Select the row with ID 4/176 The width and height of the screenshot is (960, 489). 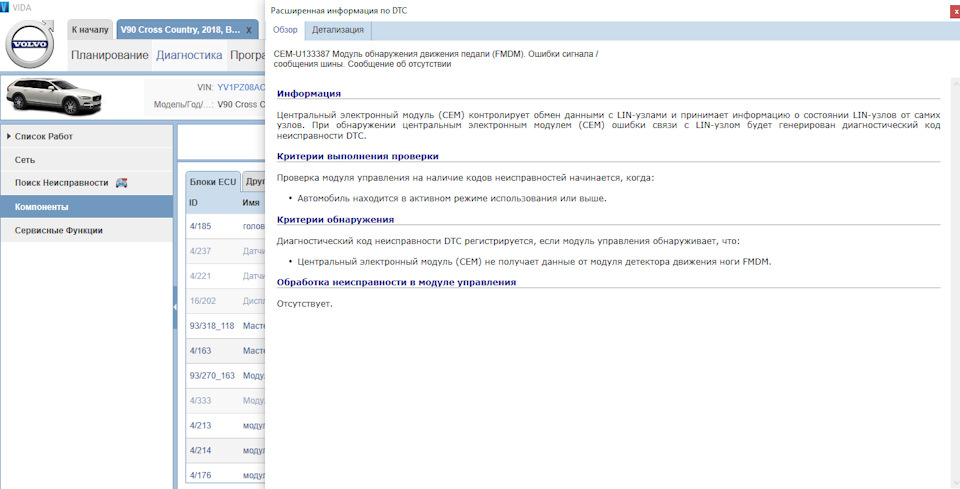(x=225, y=475)
